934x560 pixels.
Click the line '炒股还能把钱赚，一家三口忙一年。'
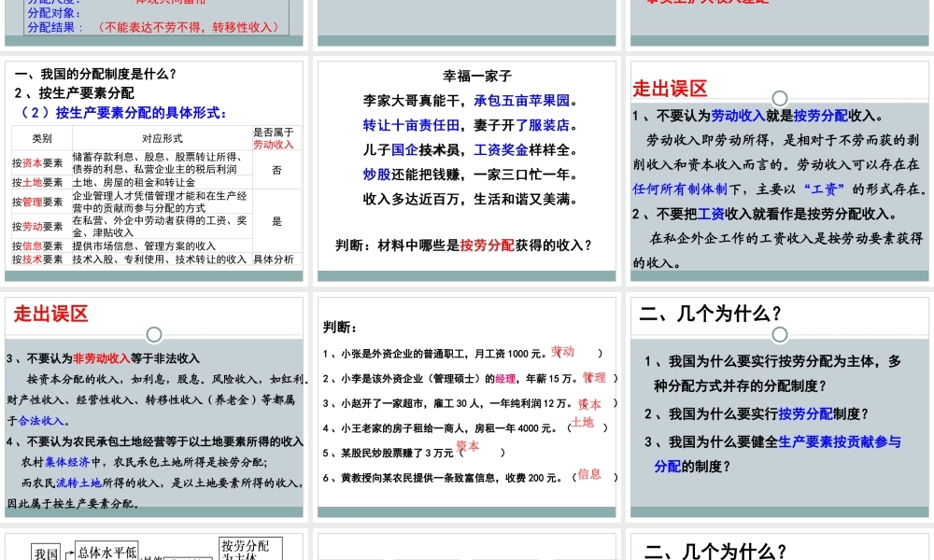point(471,175)
